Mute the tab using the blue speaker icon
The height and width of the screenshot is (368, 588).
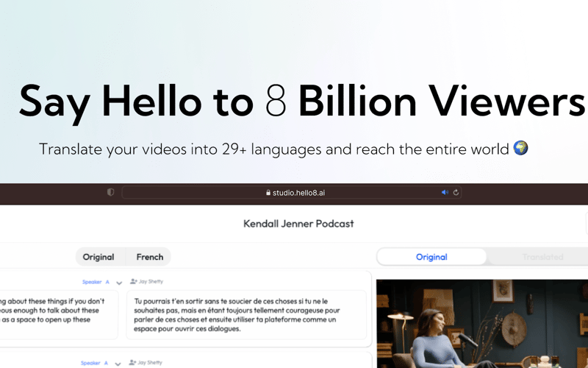click(x=445, y=192)
